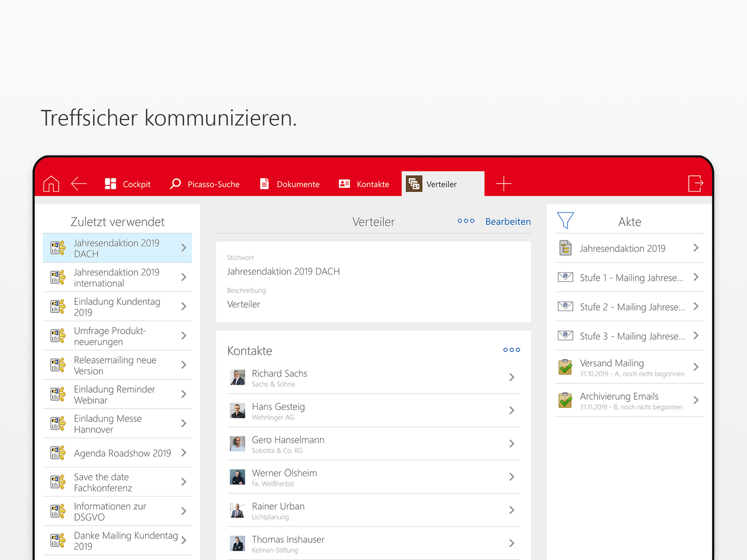Click the Stichwort field Jahresendaktion 2019 DACH

tap(283, 272)
